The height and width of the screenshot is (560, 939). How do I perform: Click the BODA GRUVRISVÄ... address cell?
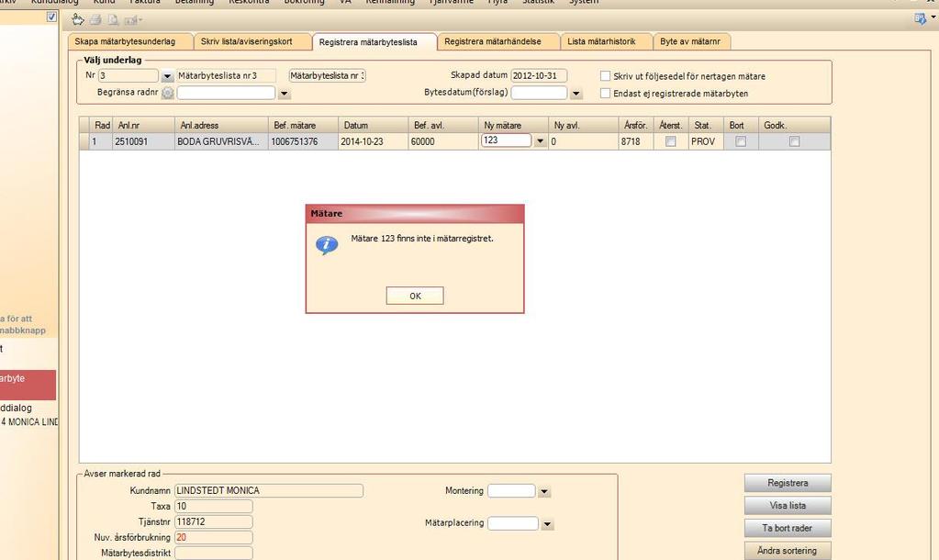coord(221,142)
